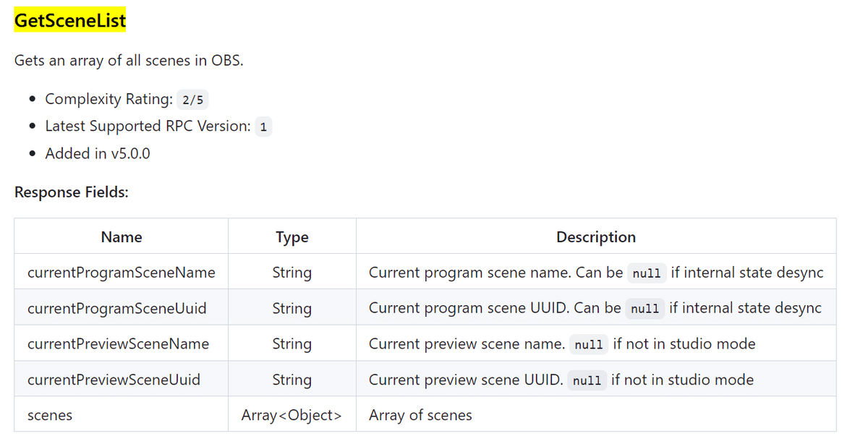Image resolution: width=868 pixels, height=444 pixels.
Task: Select the scenes field name cell
Action: (50, 415)
